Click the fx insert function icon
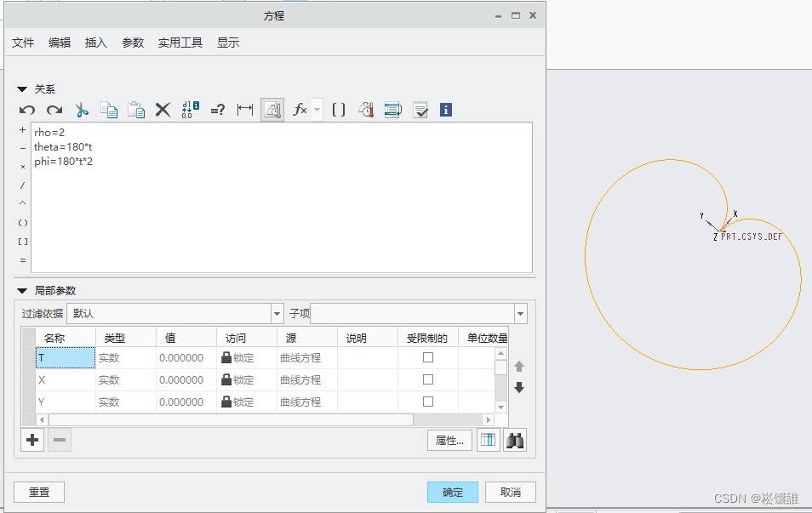The height and width of the screenshot is (513, 812). click(x=300, y=110)
